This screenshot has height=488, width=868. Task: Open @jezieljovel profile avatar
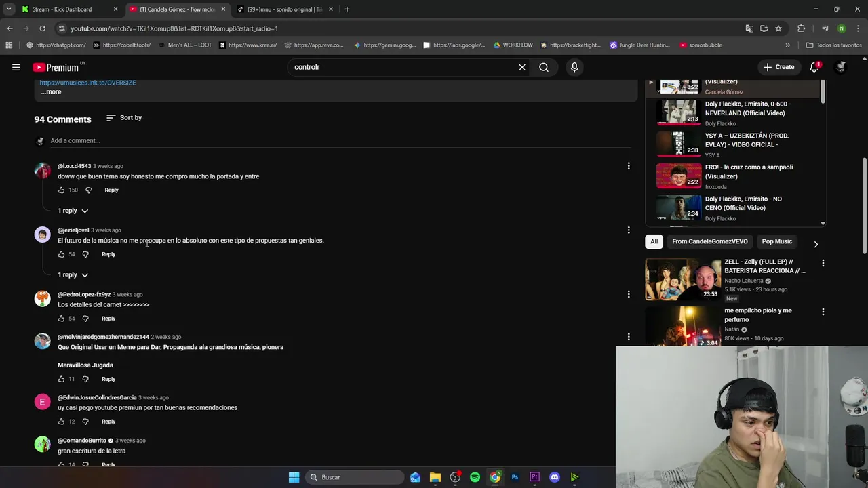[43, 235]
